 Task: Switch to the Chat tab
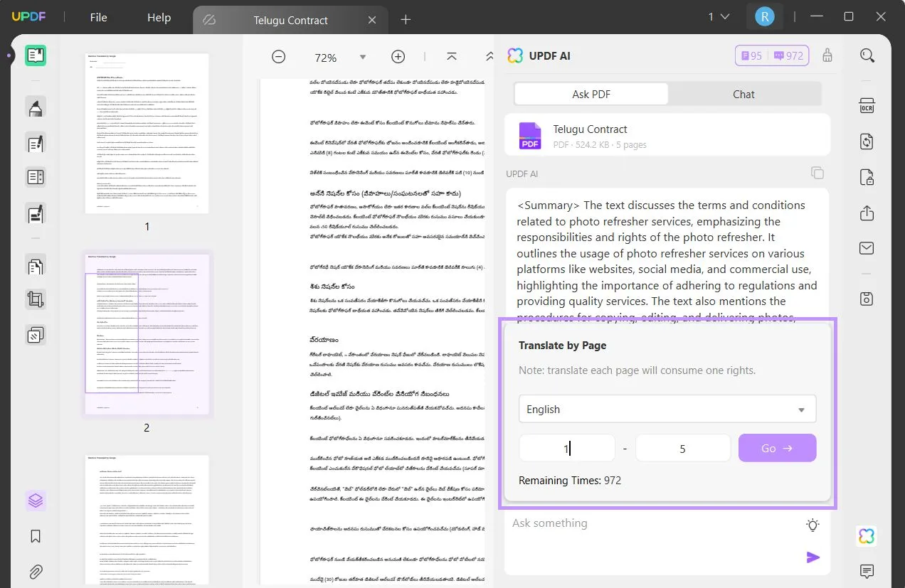tap(743, 94)
